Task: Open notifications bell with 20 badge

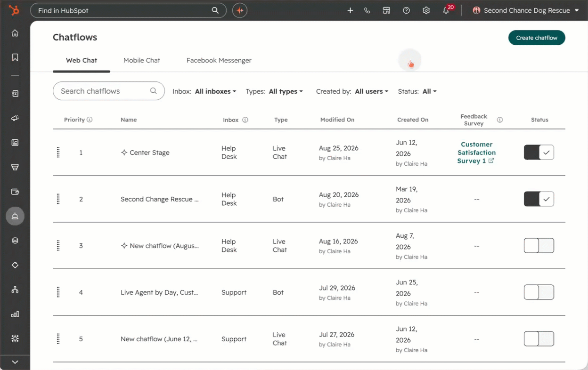Action: (x=446, y=10)
